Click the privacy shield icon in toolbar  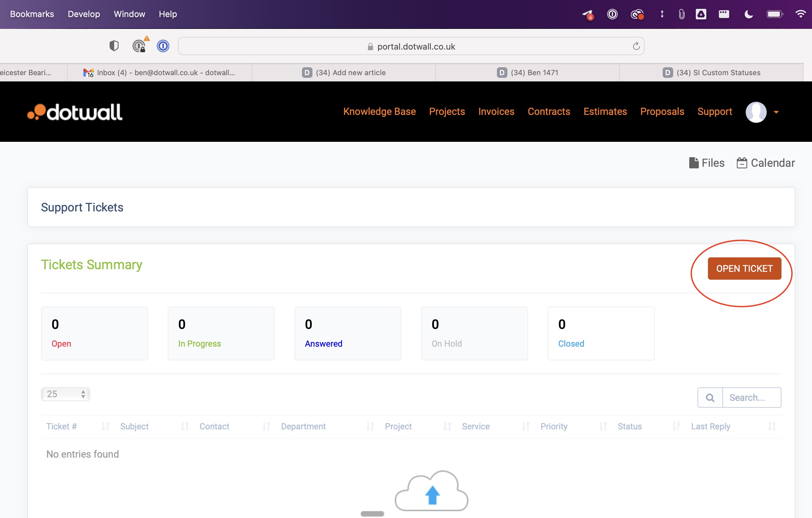coord(114,46)
